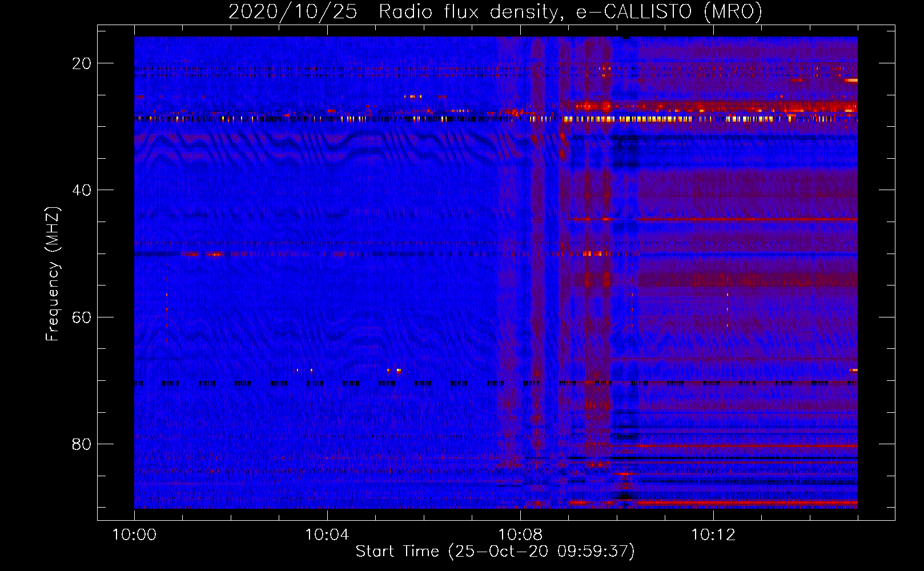Click the 80 frequency tick label

(82, 444)
